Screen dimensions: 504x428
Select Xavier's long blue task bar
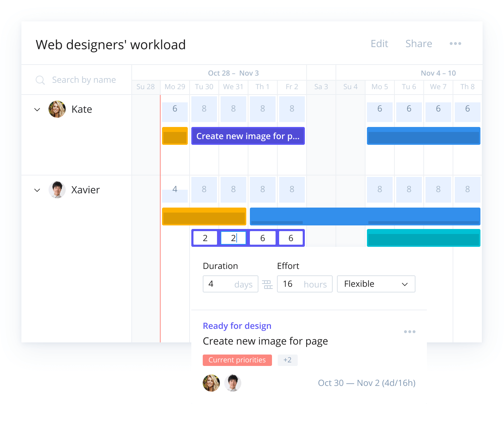pyautogui.click(x=365, y=216)
